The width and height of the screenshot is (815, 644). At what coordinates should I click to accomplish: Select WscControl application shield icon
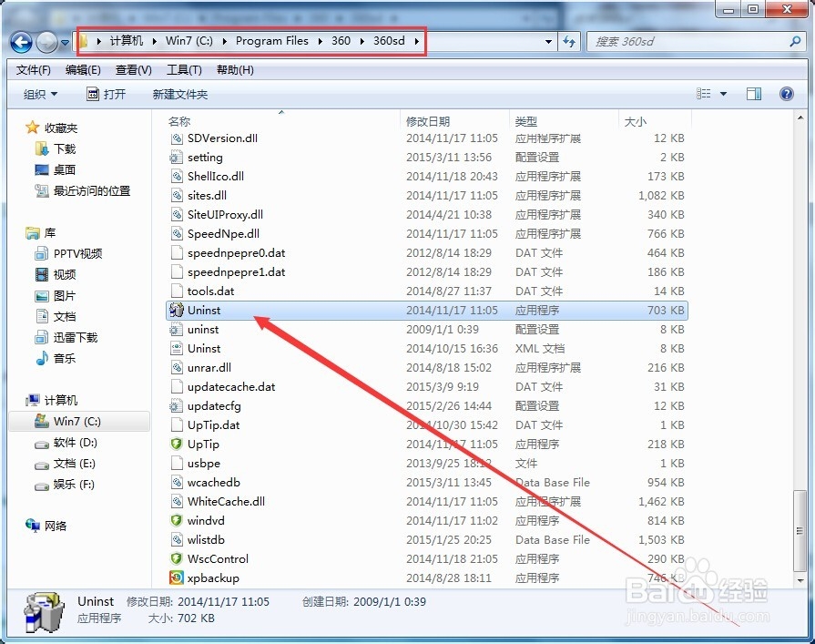176,558
